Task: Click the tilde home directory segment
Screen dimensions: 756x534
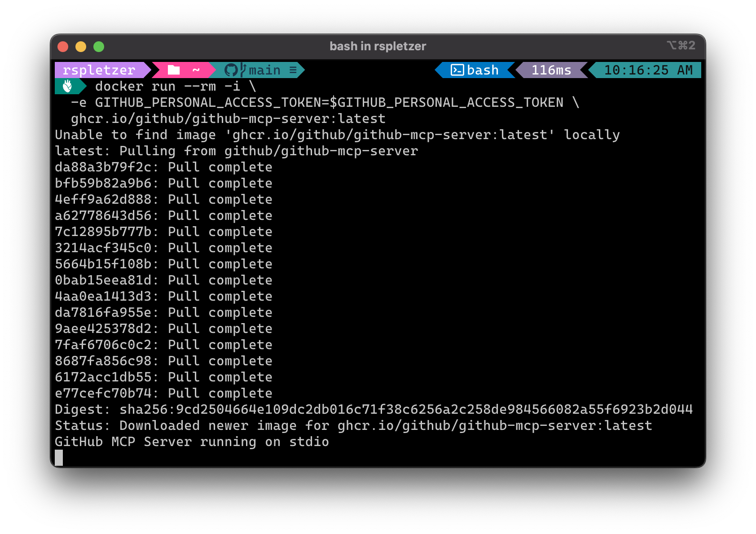Action: [196, 70]
